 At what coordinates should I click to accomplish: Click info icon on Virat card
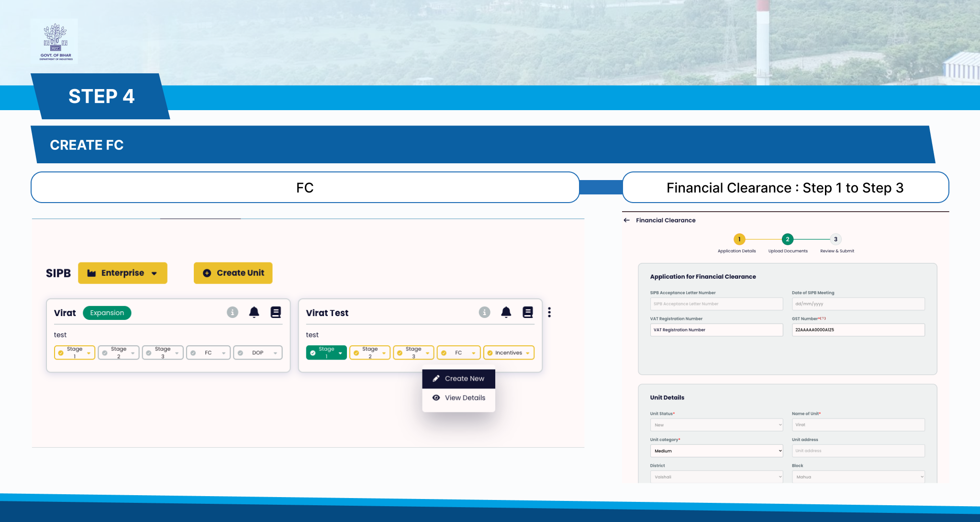233,312
